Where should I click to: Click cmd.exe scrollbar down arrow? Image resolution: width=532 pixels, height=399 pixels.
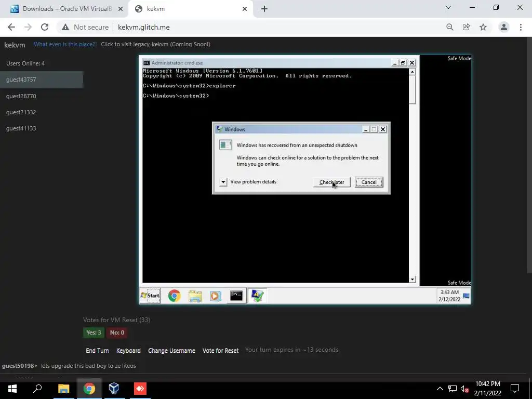412,279
